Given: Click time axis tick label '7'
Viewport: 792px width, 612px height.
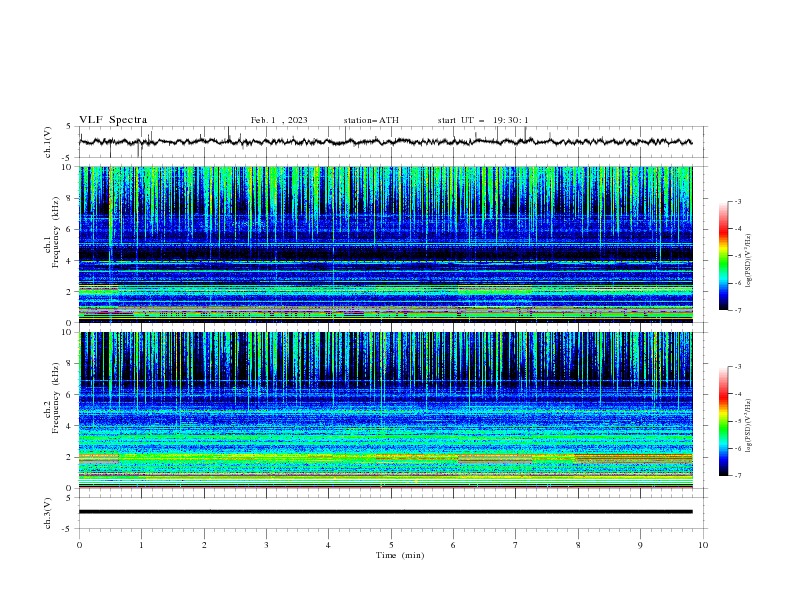Looking at the screenshot, I should pyautogui.click(x=516, y=545).
